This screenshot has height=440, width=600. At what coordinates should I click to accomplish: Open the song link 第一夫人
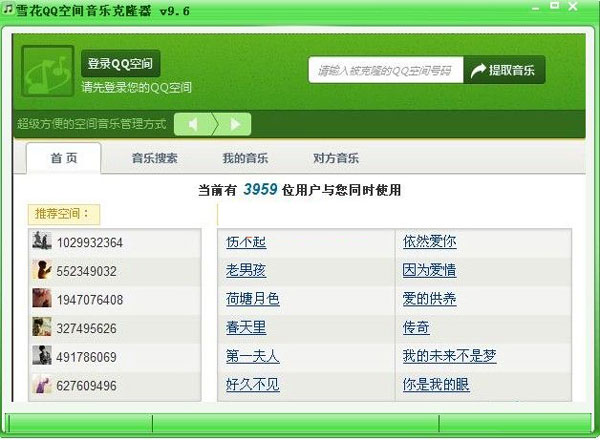point(253,356)
